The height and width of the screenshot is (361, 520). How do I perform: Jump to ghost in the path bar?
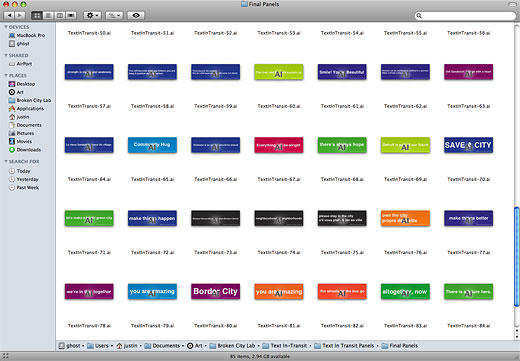click(70, 346)
